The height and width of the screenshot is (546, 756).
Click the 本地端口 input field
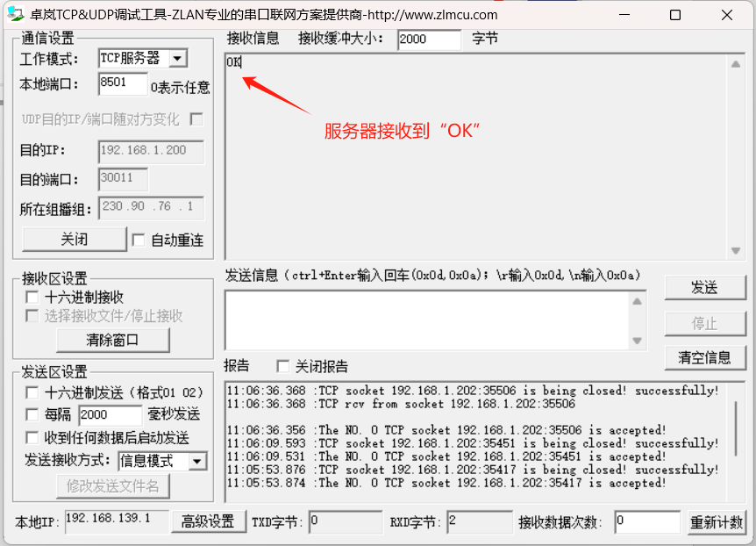(123, 84)
